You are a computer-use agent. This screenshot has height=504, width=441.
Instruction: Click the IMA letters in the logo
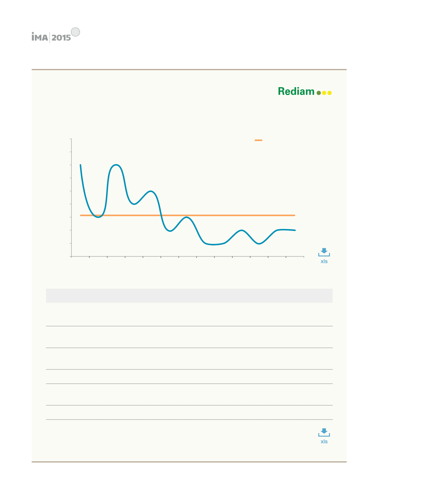[40, 37]
